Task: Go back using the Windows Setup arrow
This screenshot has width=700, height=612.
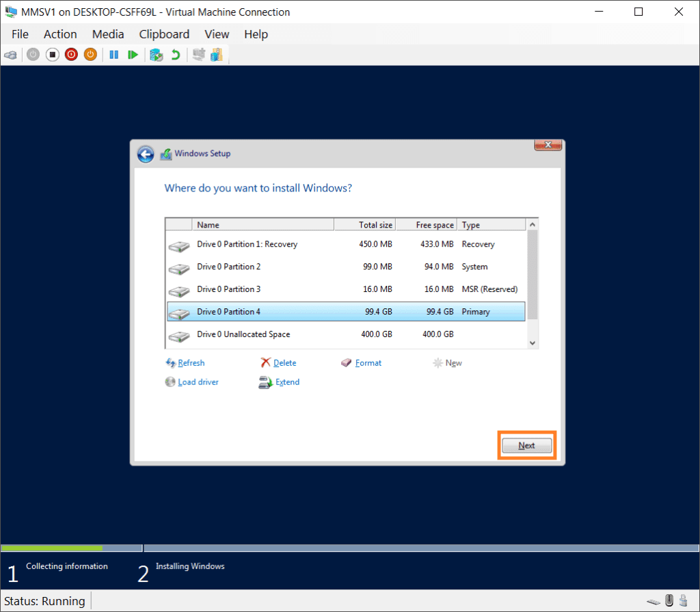Action: [x=146, y=154]
